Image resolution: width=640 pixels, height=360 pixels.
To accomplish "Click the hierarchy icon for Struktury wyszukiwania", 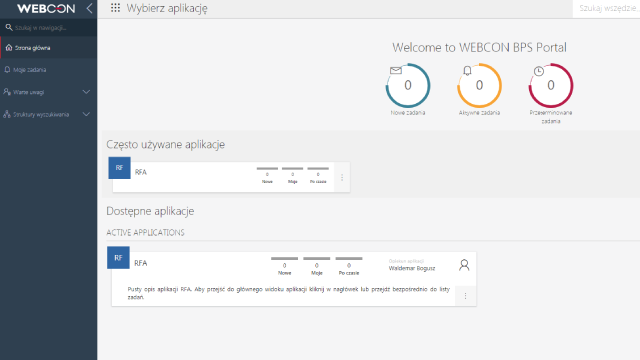I will tap(7, 114).
